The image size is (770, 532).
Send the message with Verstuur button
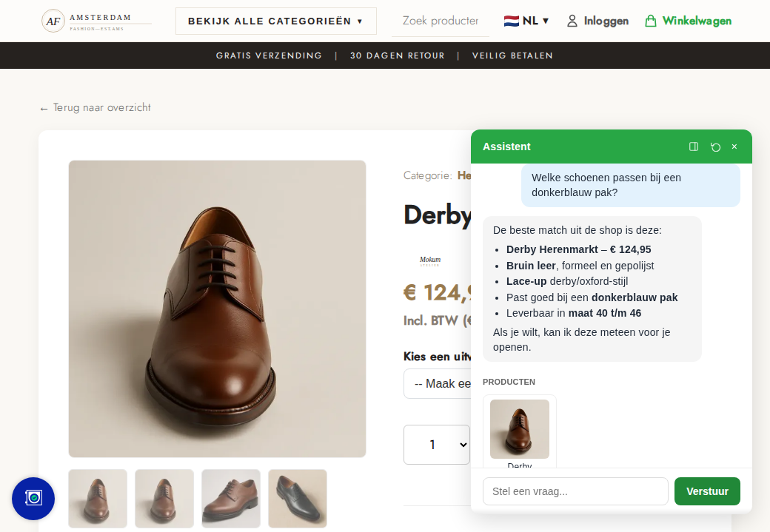click(x=707, y=491)
